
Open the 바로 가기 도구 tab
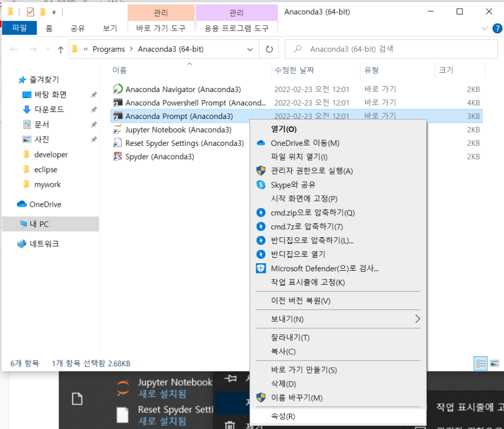pyautogui.click(x=160, y=28)
